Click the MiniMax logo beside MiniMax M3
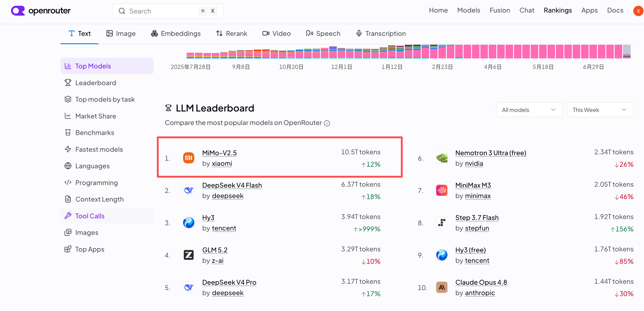The width and height of the screenshot is (644, 311). (442, 190)
